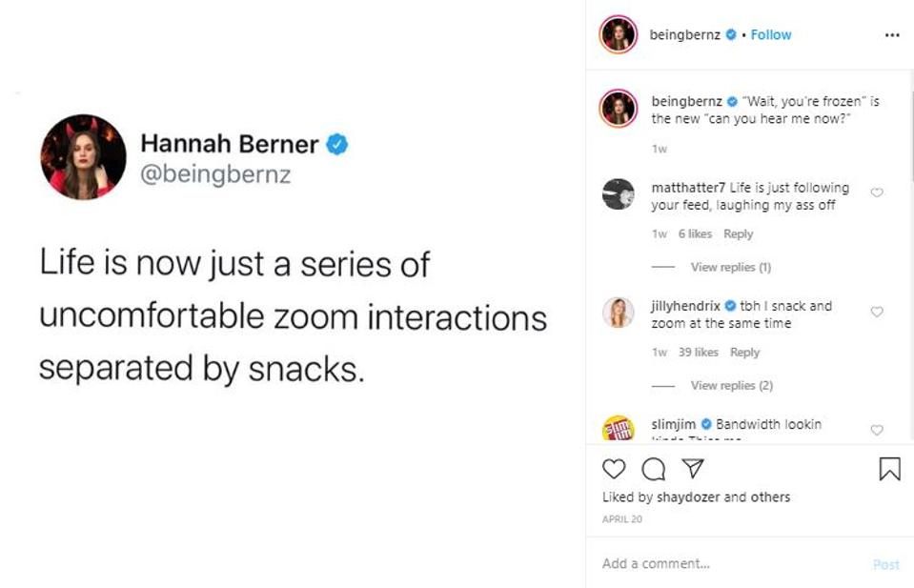Image resolution: width=914 pixels, height=588 pixels.
Task: Open slimjim's profile avatar
Action: (x=618, y=429)
